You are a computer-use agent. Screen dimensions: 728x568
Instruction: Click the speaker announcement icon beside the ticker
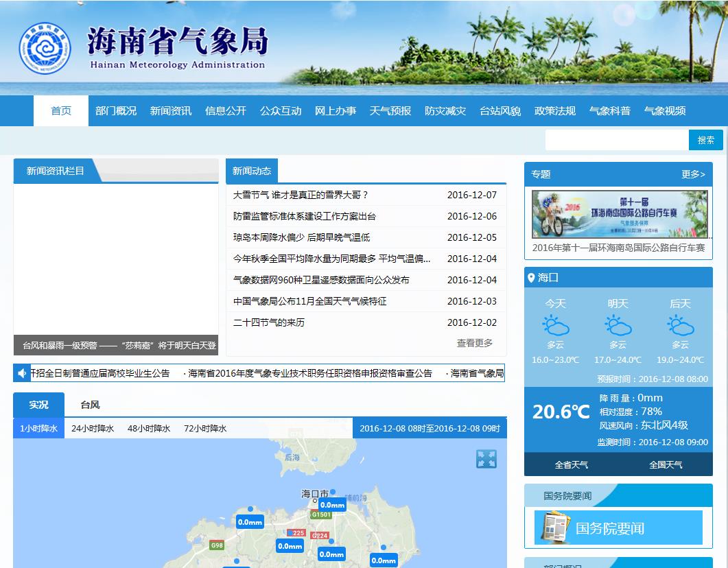pos(21,373)
